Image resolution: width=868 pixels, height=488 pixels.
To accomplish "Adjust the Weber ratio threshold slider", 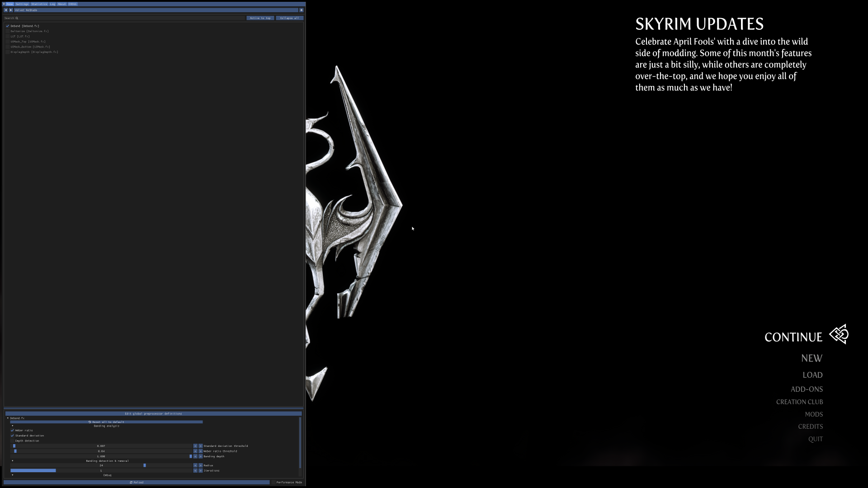I will pos(101,451).
